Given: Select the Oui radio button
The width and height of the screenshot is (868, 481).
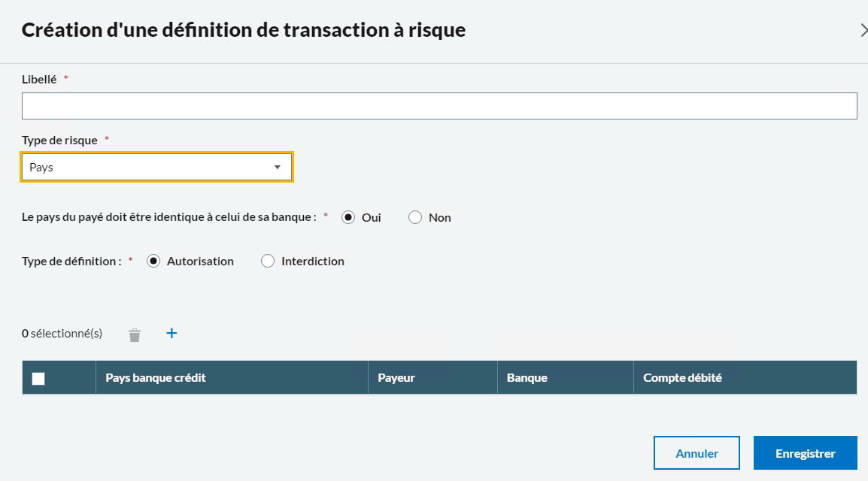Looking at the screenshot, I should (348, 217).
